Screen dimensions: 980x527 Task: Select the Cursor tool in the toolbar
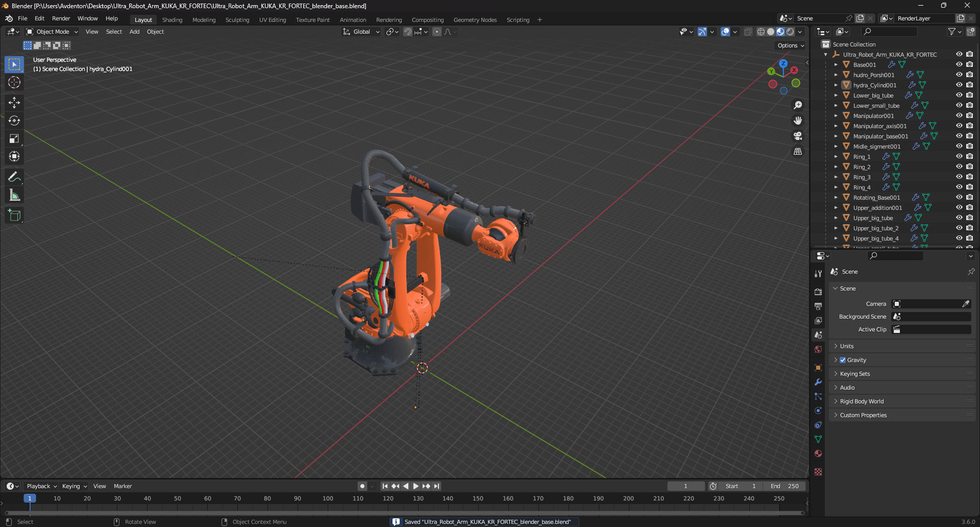pos(14,82)
